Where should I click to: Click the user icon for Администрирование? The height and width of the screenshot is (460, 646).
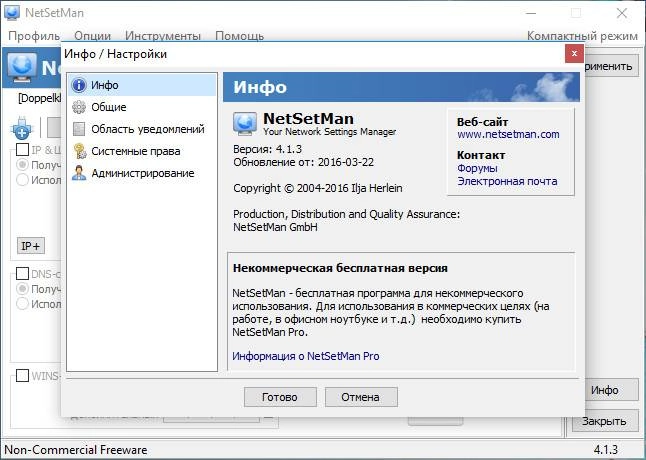(x=79, y=173)
